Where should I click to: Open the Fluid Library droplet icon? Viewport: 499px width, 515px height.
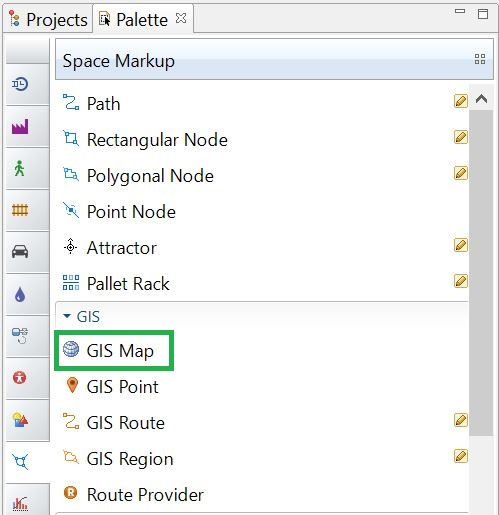click(x=20, y=294)
